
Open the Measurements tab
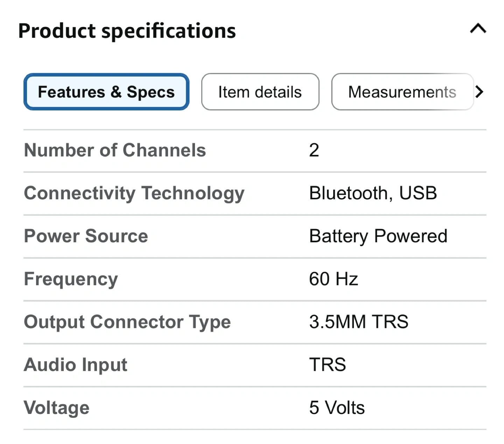[x=402, y=92]
